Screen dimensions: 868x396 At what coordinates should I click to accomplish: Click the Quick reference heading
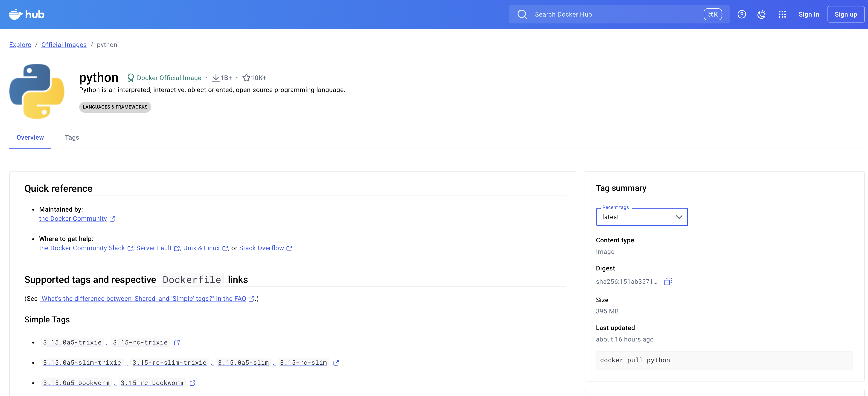[58, 188]
